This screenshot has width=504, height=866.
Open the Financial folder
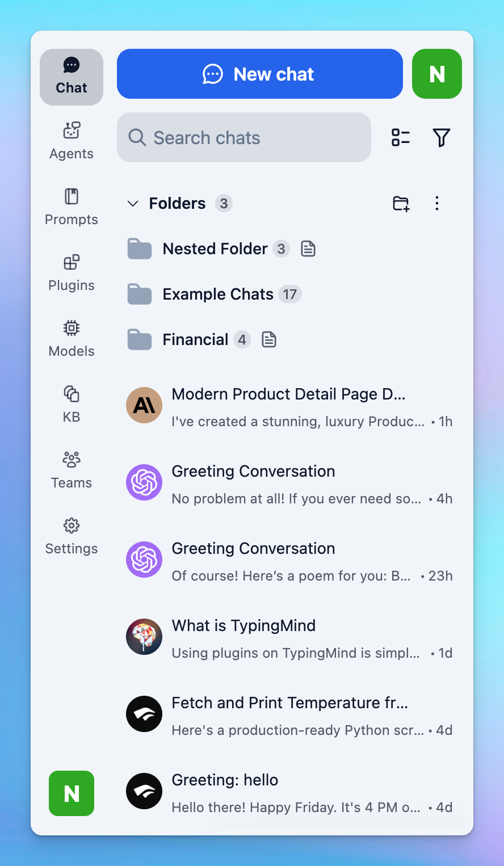(195, 339)
